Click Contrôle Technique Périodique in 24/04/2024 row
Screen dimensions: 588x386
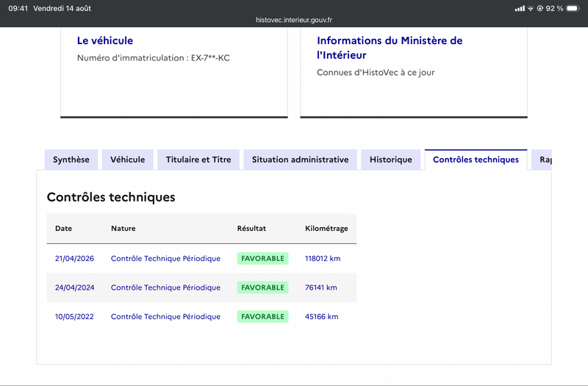(x=166, y=287)
